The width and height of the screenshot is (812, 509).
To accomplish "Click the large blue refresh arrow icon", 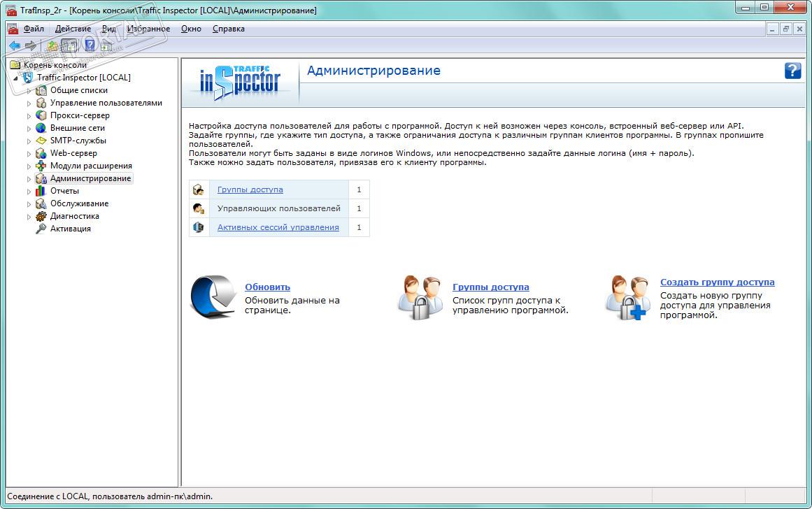I will coord(213,296).
